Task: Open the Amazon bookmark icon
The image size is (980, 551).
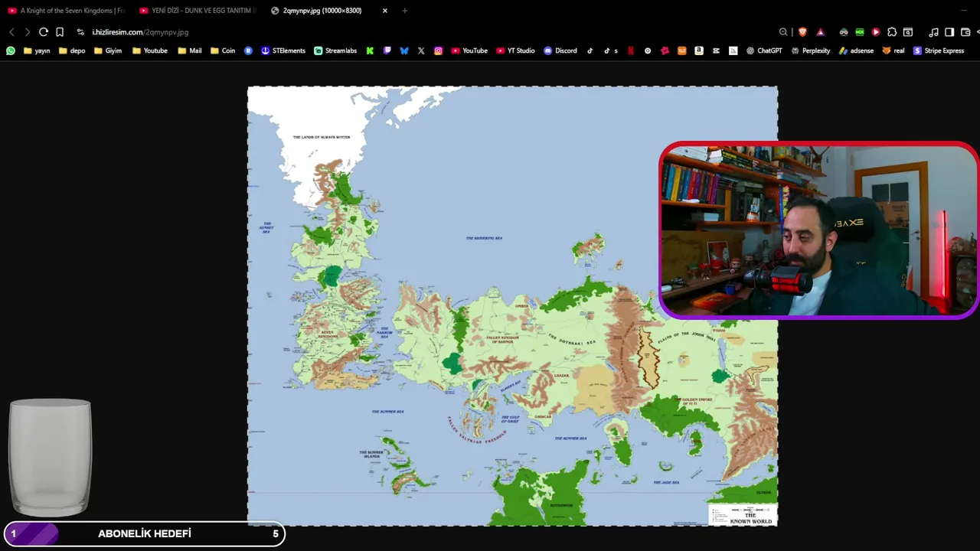Action: click(x=699, y=51)
